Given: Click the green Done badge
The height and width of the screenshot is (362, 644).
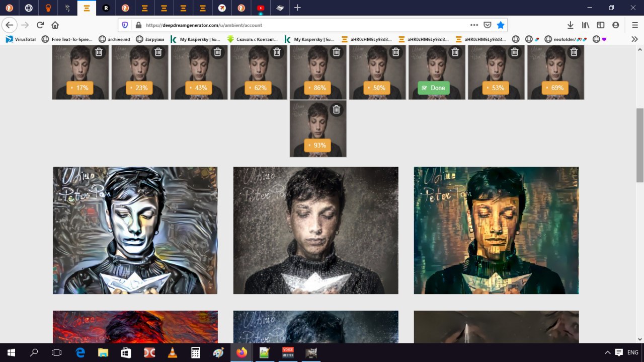Looking at the screenshot, I should (433, 88).
